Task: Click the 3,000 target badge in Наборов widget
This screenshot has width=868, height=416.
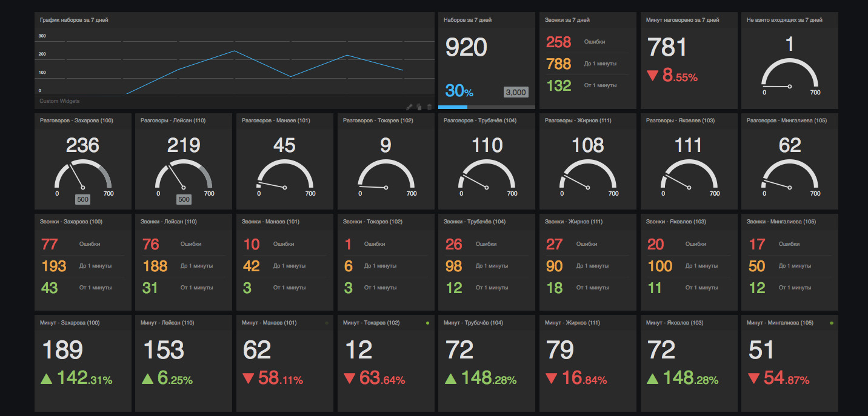Action: (x=515, y=92)
